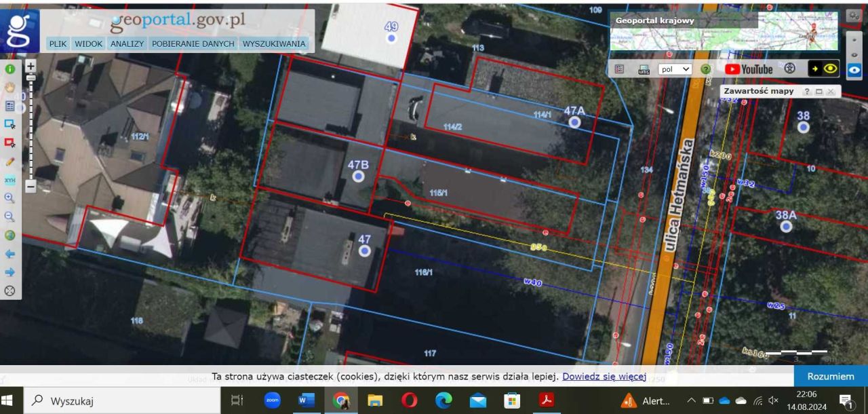Click the plus button on zoom bar

click(31, 66)
